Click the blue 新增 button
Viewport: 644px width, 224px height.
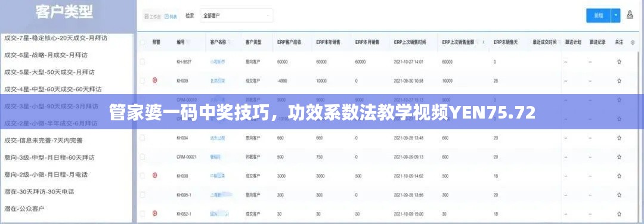click(x=599, y=15)
